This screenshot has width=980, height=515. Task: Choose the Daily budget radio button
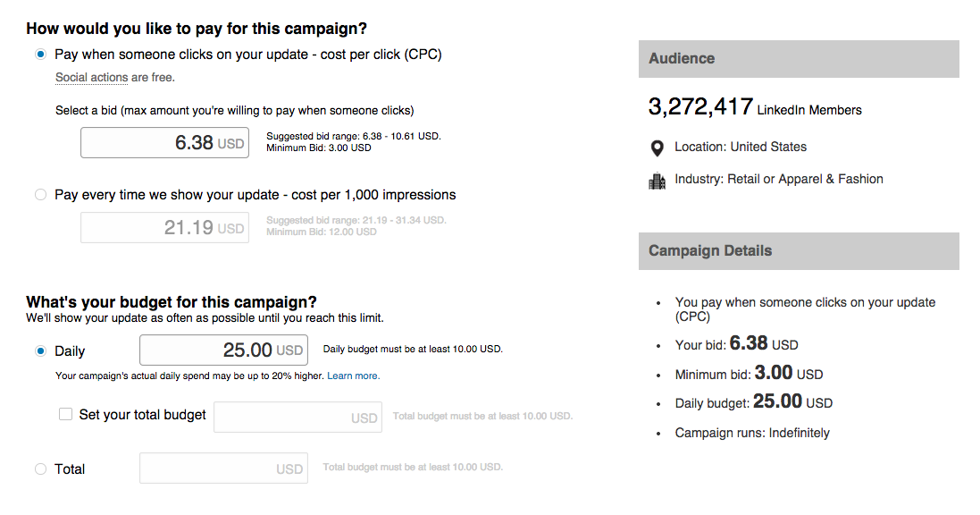[x=40, y=351]
